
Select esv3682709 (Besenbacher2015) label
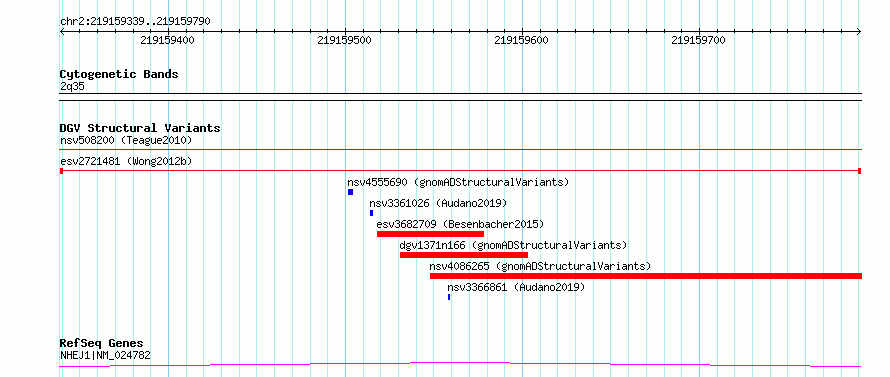point(460,224)
